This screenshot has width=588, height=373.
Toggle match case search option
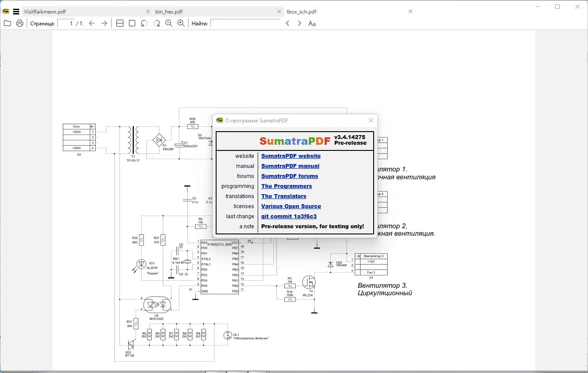(x=312, y=23)
